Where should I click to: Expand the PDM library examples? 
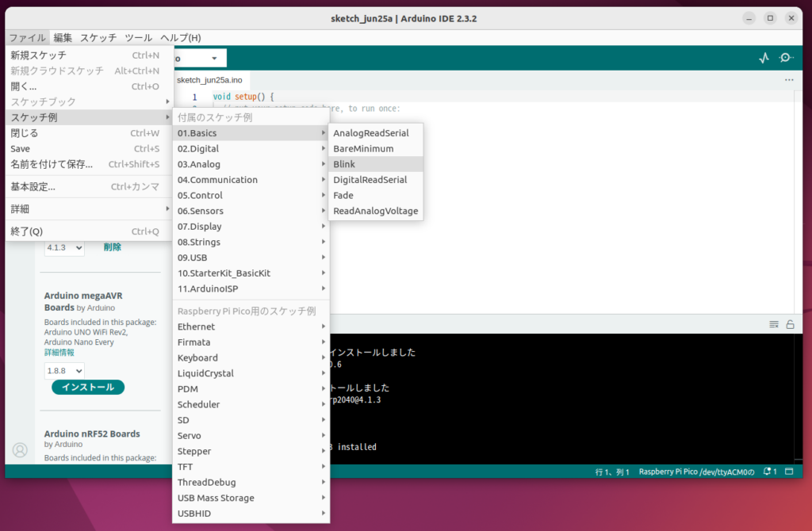[251, 388]
